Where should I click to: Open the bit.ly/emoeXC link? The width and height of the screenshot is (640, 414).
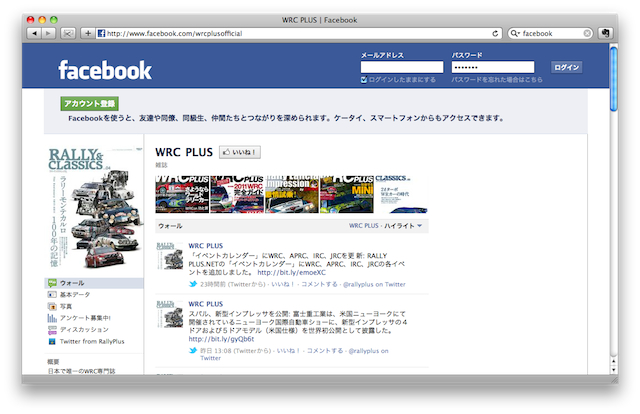click(x=291, y=272)
